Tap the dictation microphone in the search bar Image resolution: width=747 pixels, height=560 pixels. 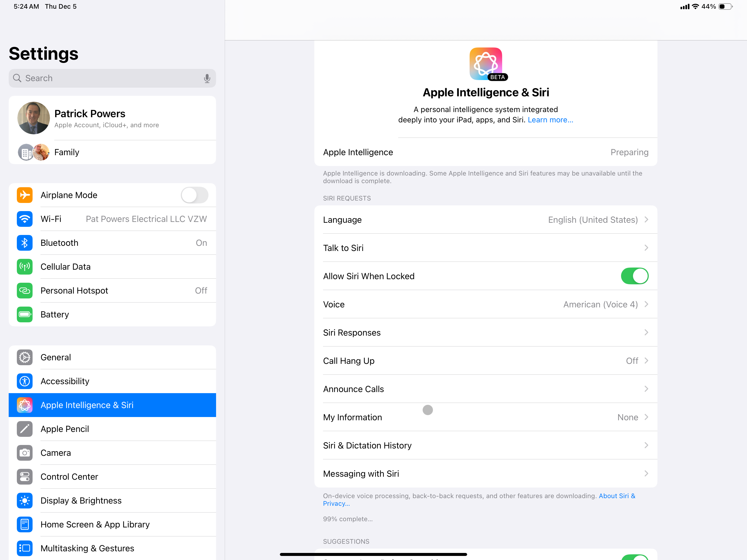(207, 78)
